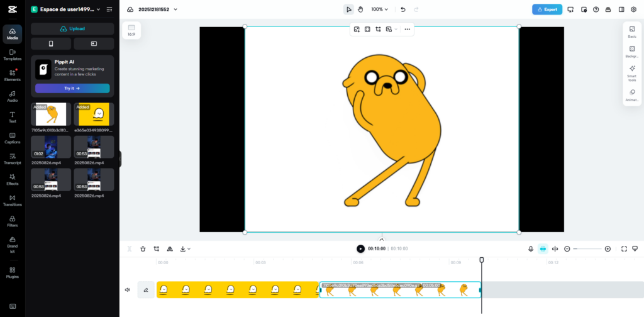Enter fullscreen preview from the timeline bar

tap(624, 249)
